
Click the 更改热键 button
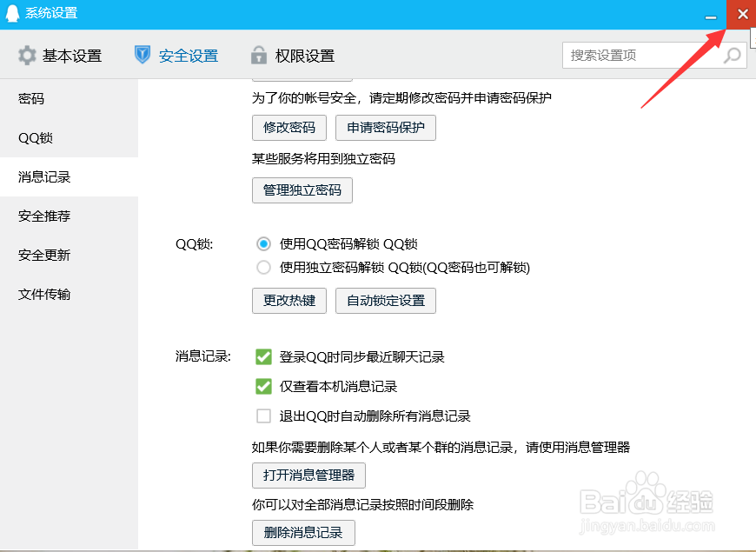pyautogui.click(x=289, y=301)
